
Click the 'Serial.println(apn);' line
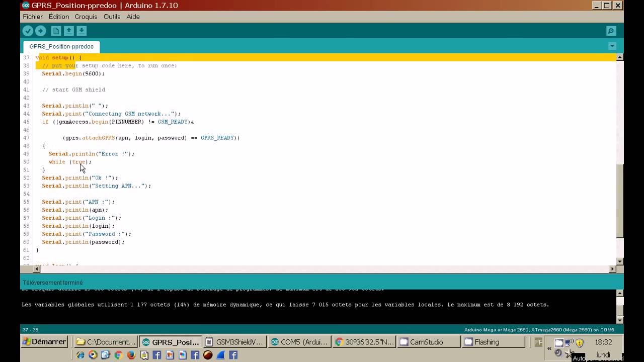[x=75, y=210]
